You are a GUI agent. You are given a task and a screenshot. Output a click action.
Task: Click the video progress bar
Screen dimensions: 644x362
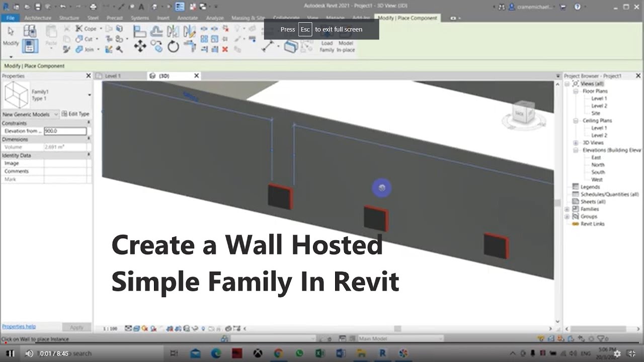322,343
